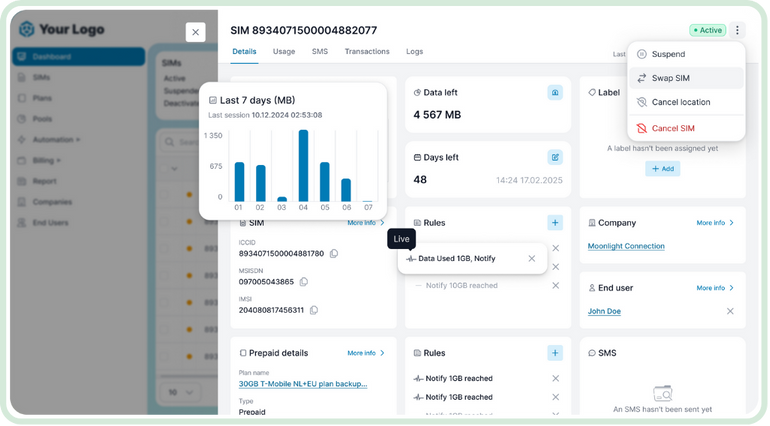Copy the IMSI number

[x=314, y=310]
